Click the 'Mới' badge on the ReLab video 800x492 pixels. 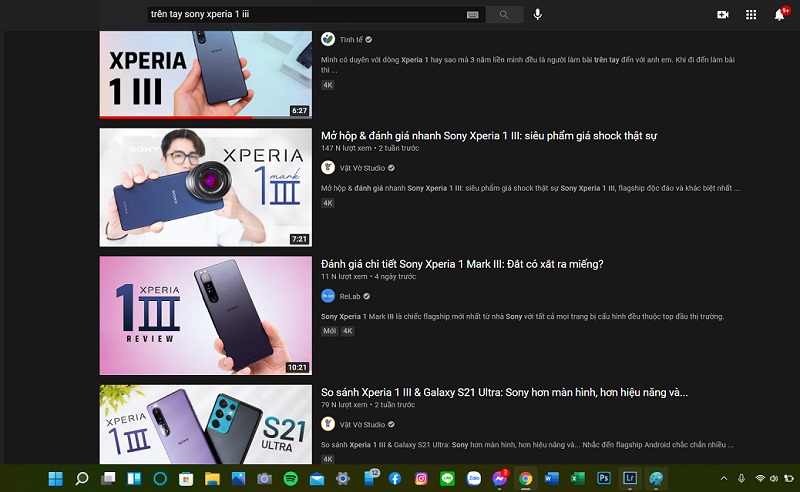coord(330,331)
